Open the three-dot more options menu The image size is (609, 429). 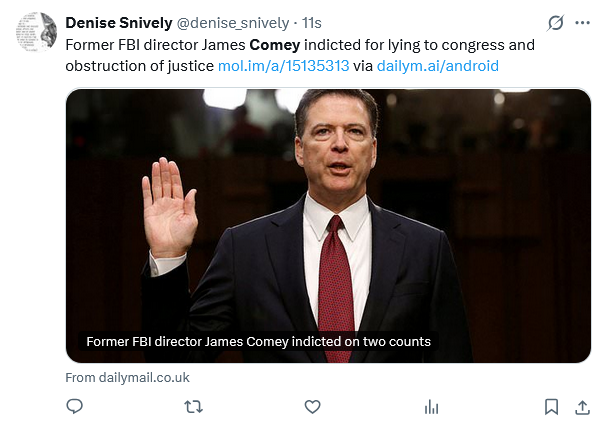click(x=583, y=22)
